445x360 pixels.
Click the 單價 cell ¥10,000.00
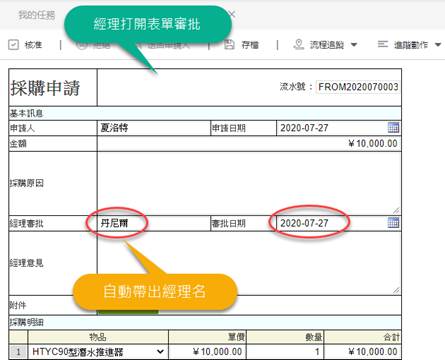click(207, 351)
